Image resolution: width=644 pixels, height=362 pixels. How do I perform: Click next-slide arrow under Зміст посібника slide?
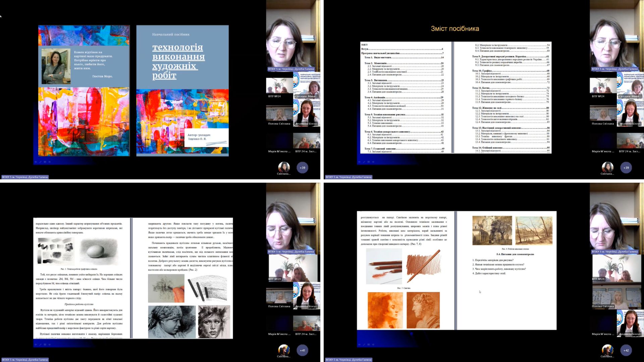coord(373,162)
